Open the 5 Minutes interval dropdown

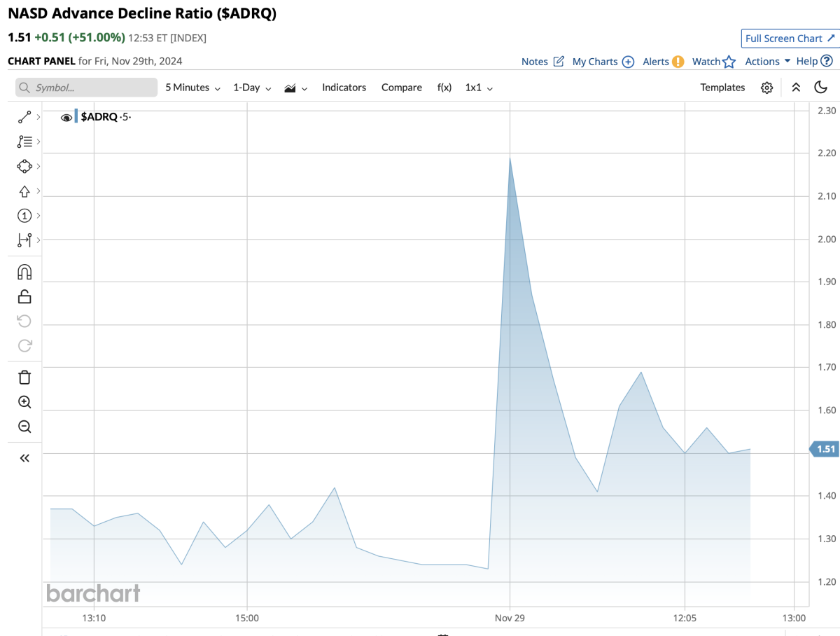[192, 88]
